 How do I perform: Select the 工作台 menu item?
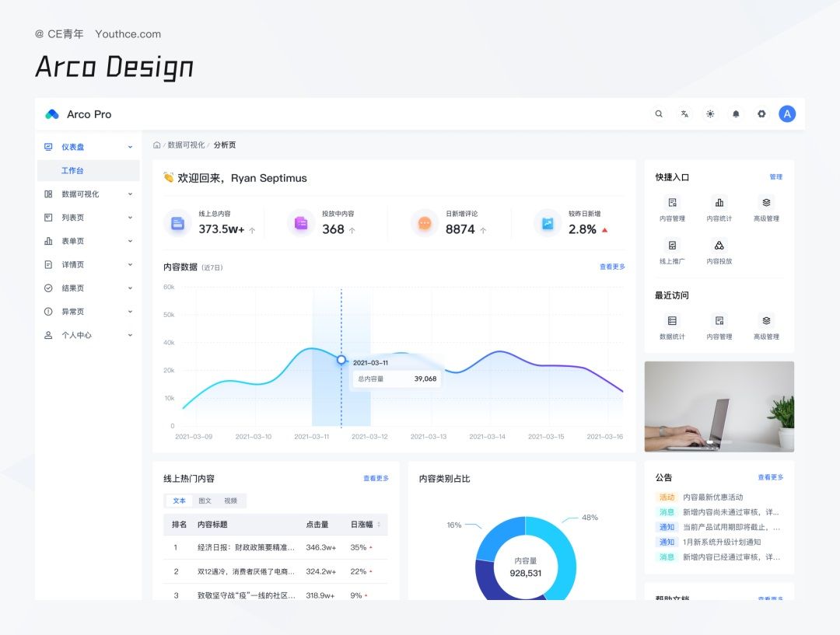tap(89, 170)
